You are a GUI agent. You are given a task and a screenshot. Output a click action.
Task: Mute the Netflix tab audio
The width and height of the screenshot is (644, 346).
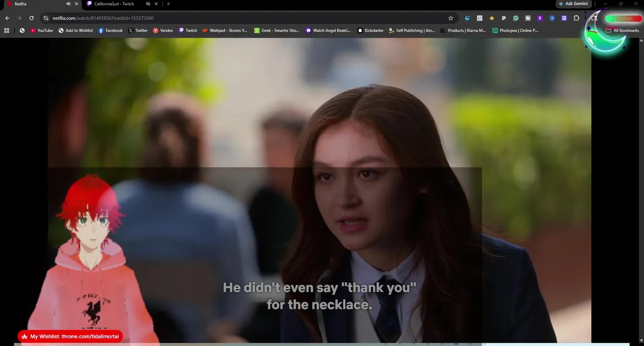point(68,4)
